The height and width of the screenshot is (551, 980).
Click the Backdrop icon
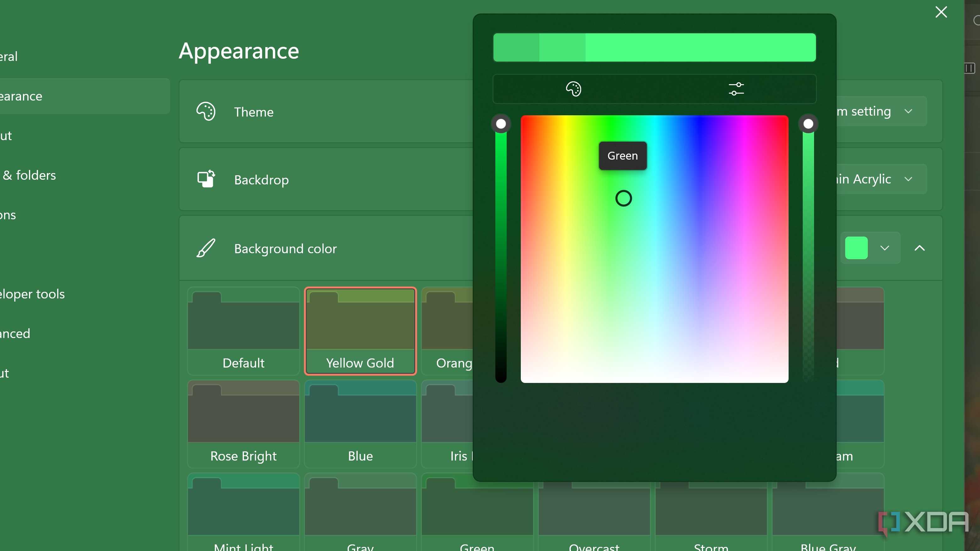(206, 179)
